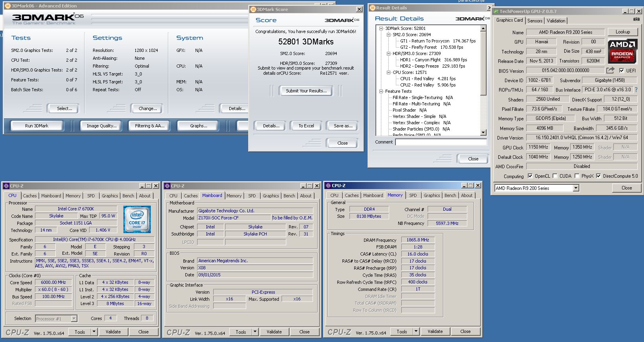Open Tools dropdown arrow in CPU-Z Memory window

point(416,331)
